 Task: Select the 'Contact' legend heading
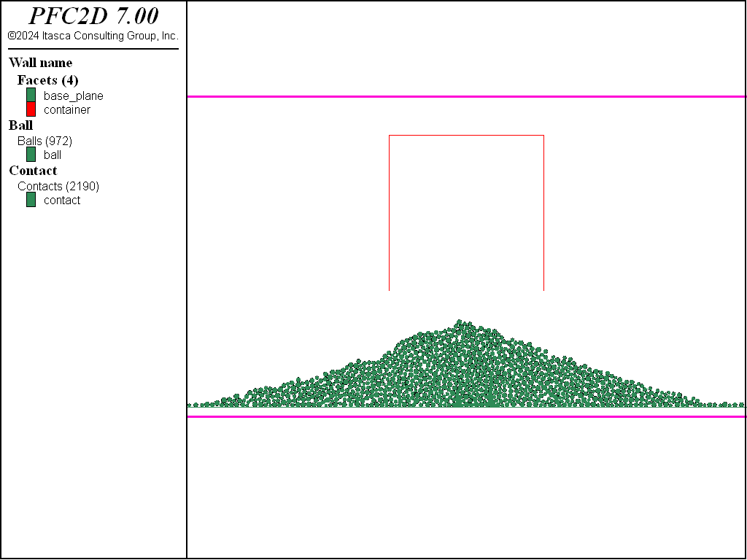[33, 171]
